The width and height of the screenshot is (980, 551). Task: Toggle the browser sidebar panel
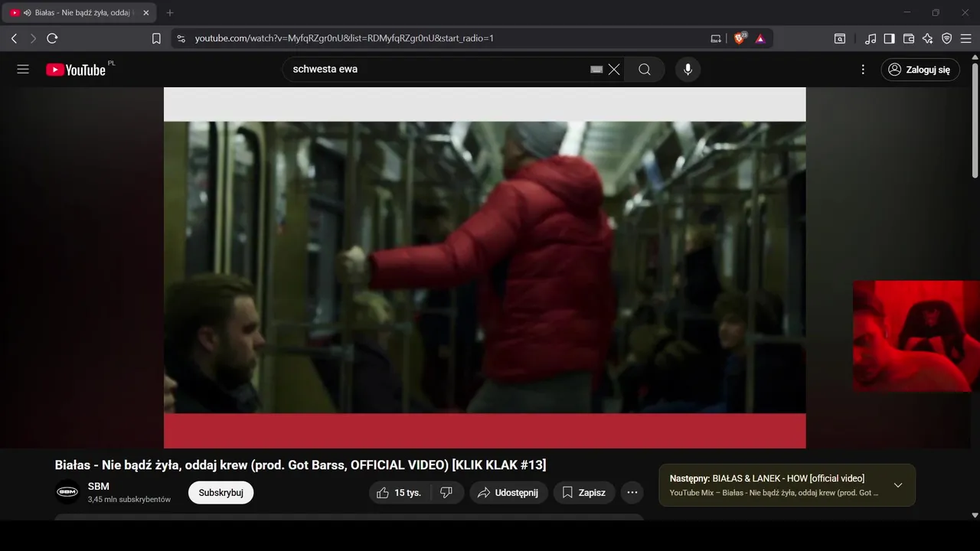tap(890, 38)
